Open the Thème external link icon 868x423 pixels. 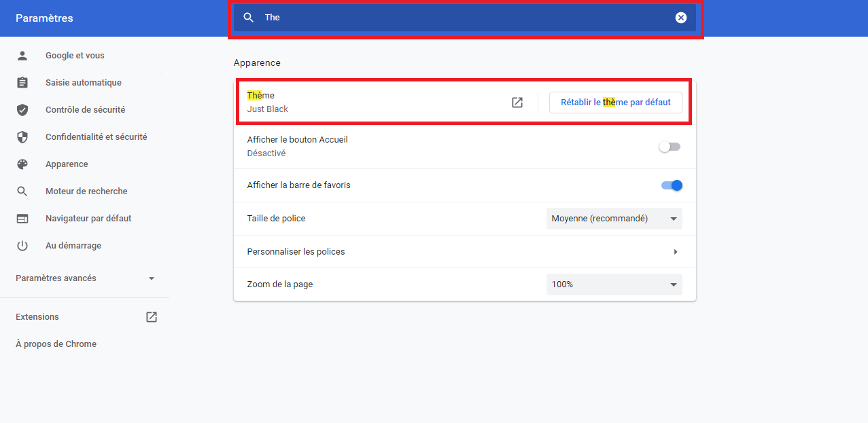(x=517, y=103)
